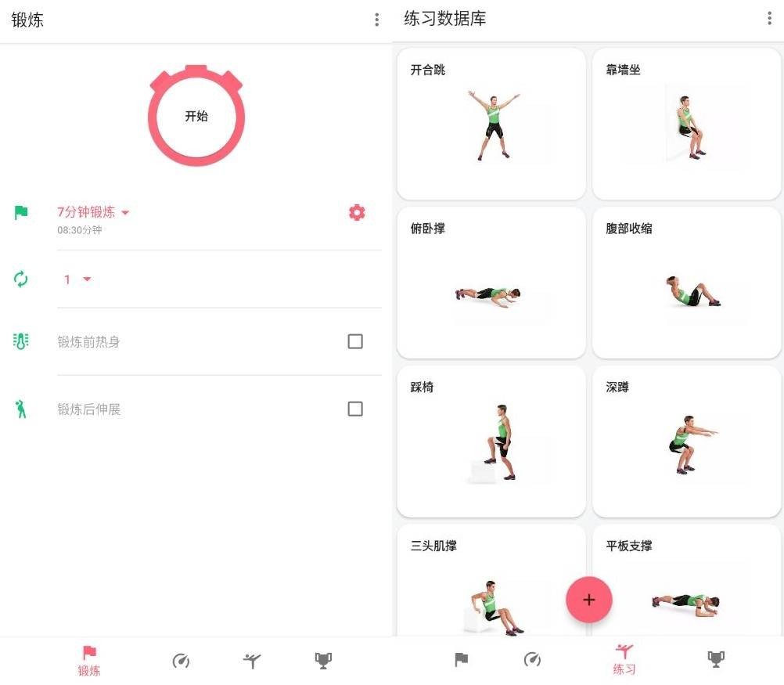The height and width of the screenshot is (685, 784).
Task: Tap the speedometer icon in left bottom bar
Action: 181,661
